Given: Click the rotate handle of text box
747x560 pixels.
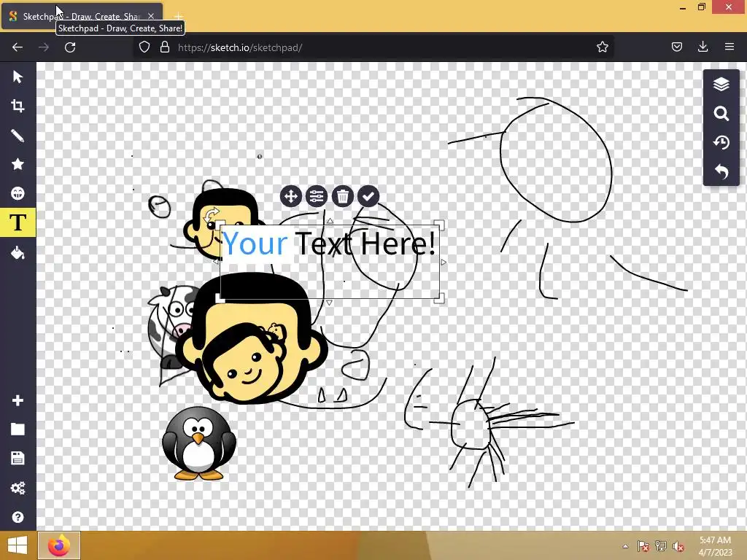Looking at the screenshot, I should pos(212,215).
